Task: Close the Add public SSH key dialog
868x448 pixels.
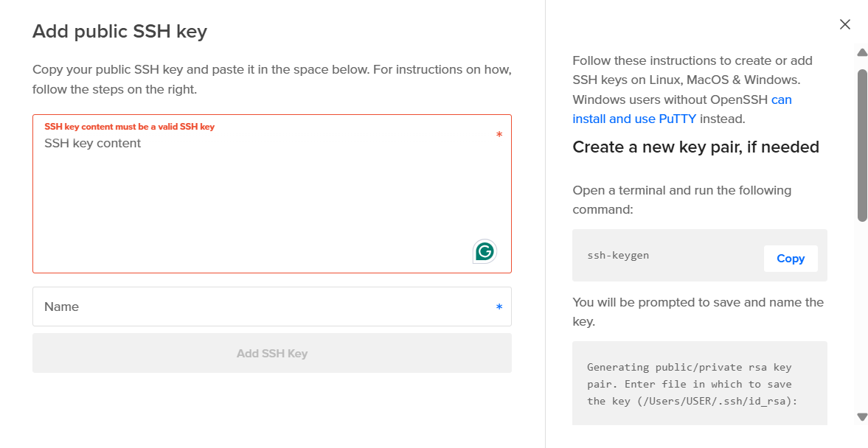Action: 845,24
